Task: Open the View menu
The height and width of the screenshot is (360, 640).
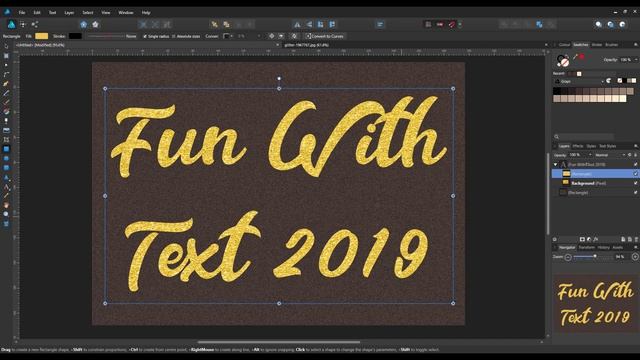Action: point(106,13)
